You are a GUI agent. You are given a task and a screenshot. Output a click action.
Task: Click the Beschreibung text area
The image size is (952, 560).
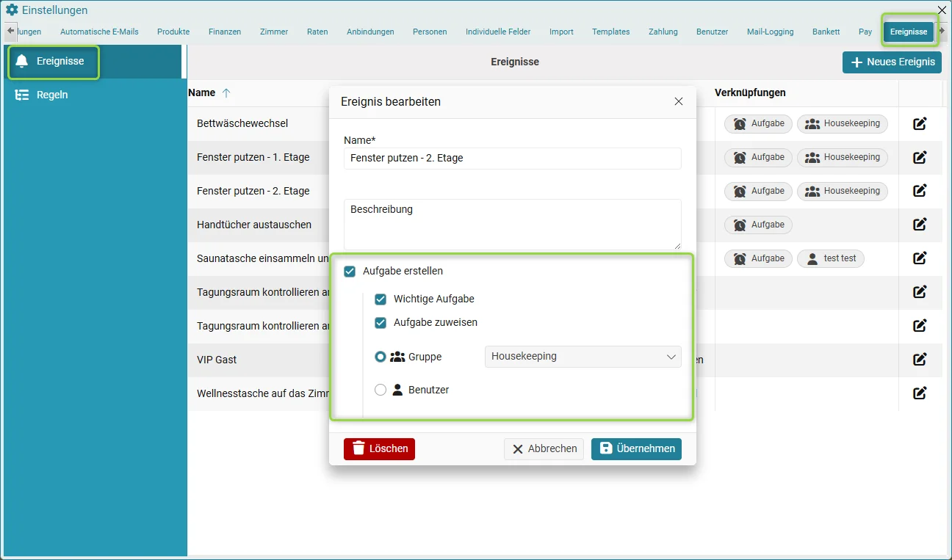pyautogui.click(x=513, y=225)
